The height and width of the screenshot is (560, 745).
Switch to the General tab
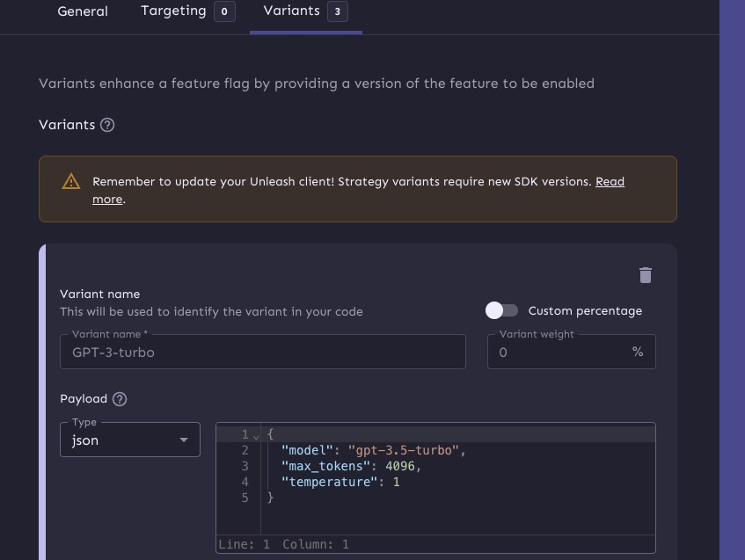click(x=83, y=11)
